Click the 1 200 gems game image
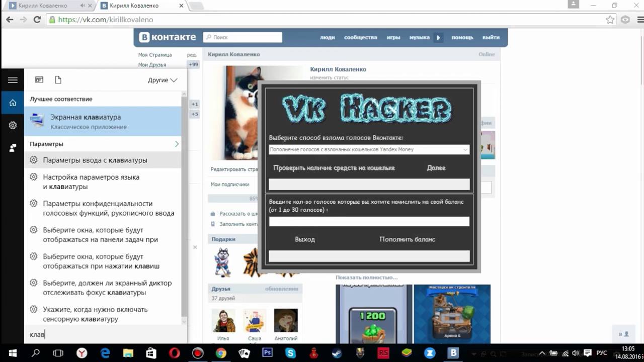 [x=374, y=314]
